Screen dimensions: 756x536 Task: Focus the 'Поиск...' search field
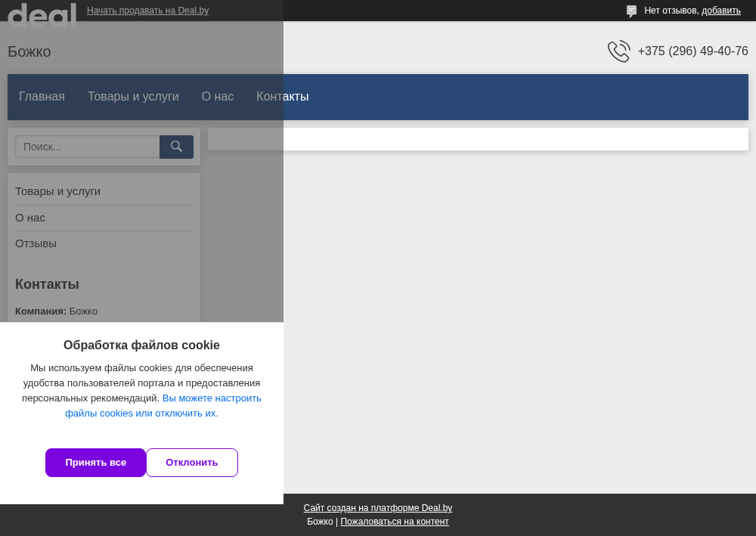point(87,147)
